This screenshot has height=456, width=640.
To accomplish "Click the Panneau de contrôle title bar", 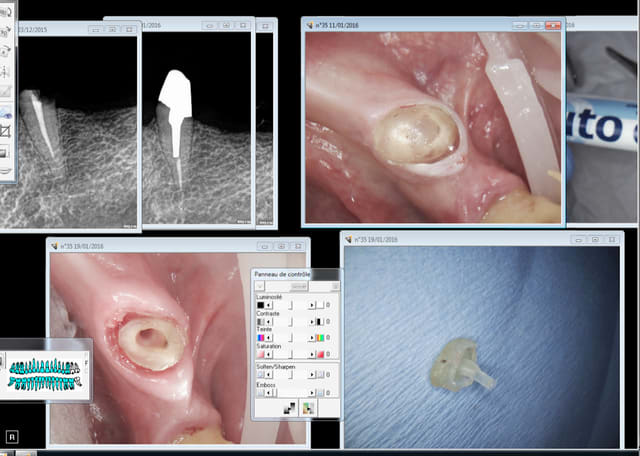I will click(285, 273).
